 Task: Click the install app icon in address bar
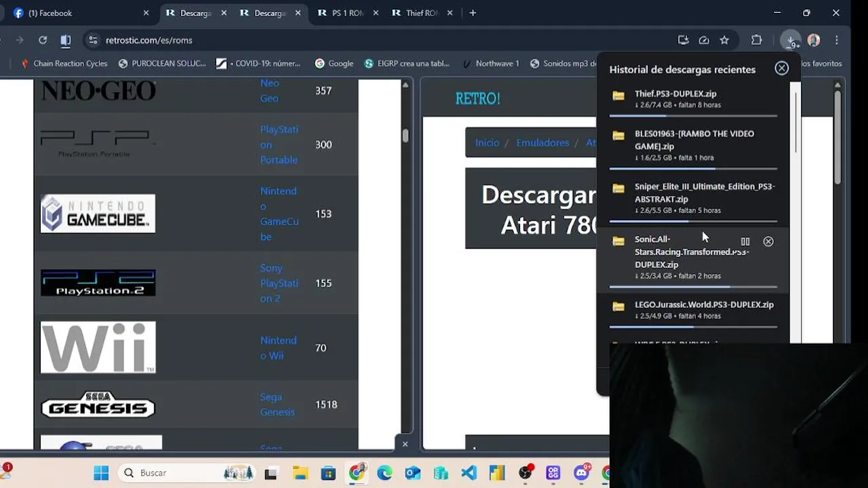coord(683,40)
